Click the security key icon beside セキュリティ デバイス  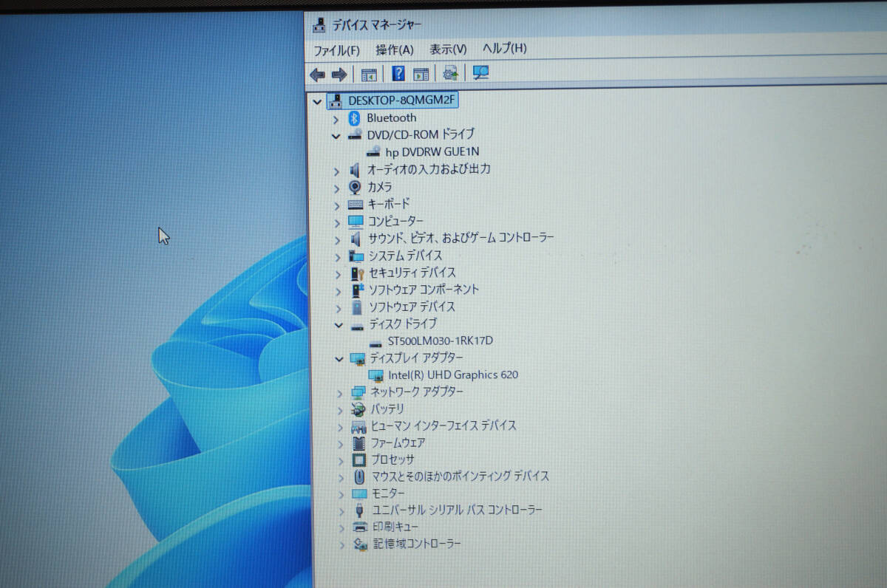pos(357,273)
